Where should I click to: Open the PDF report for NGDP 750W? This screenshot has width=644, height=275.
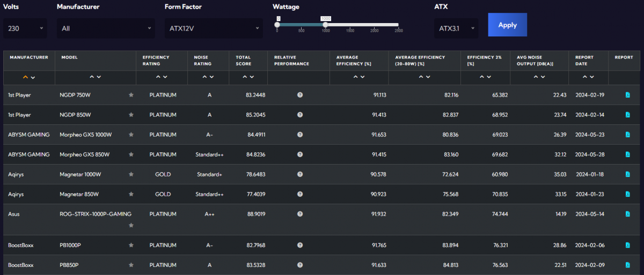pyautogui.click(x=627, y=95)
